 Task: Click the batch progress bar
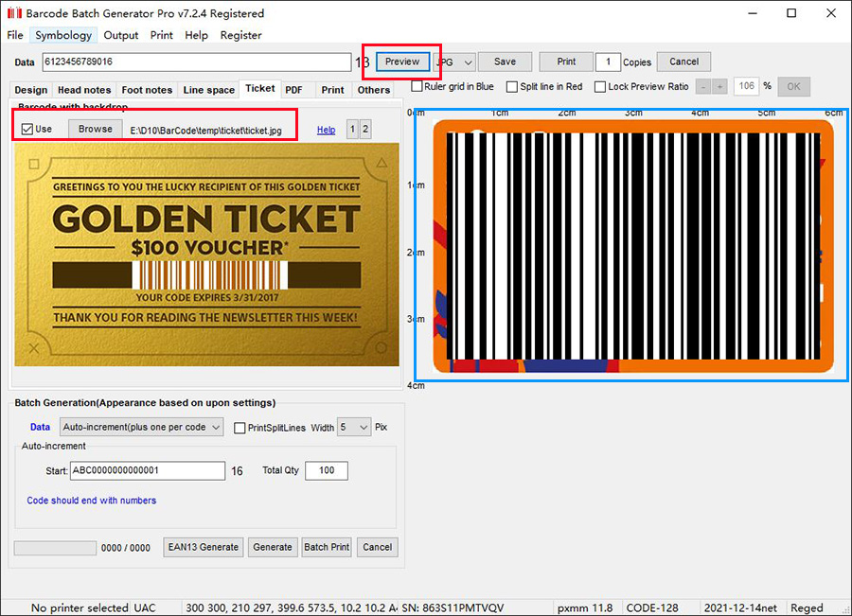tap(55, 548)
